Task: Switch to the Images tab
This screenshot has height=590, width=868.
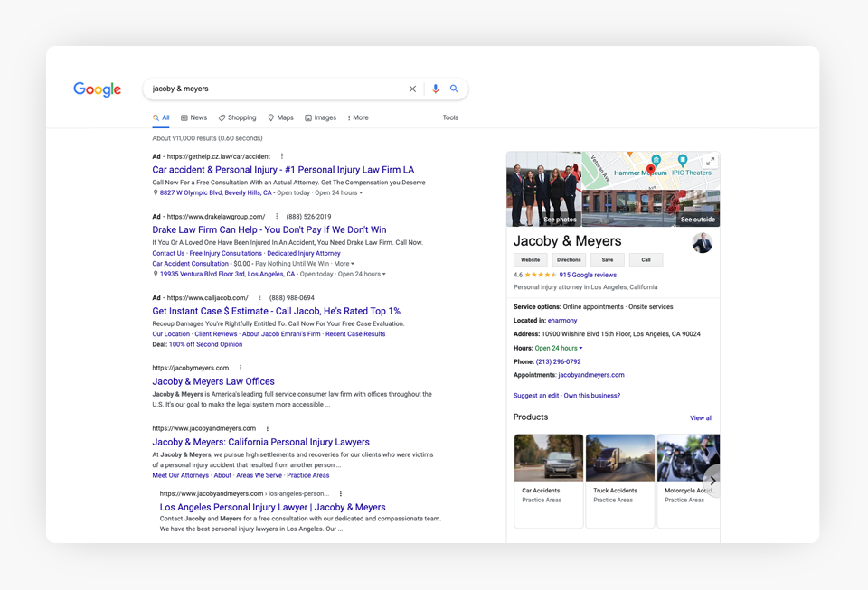Action: (x=320, y=117)
